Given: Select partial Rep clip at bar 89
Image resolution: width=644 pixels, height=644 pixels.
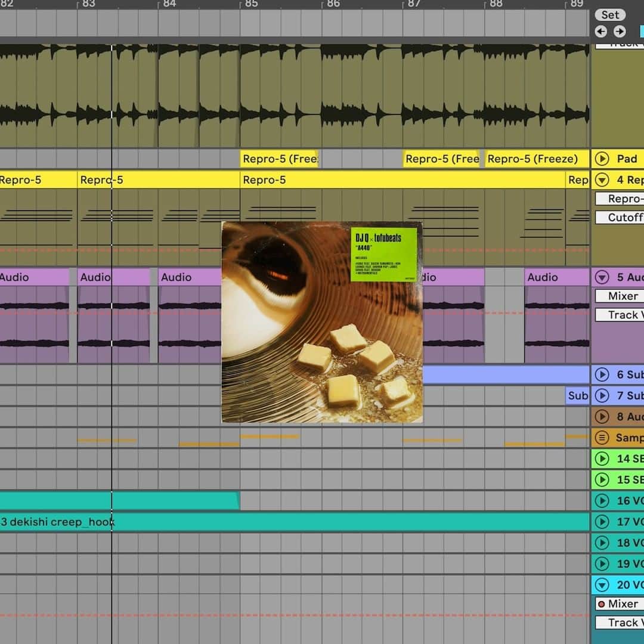Looking at the screenshot, I should 577,180.
